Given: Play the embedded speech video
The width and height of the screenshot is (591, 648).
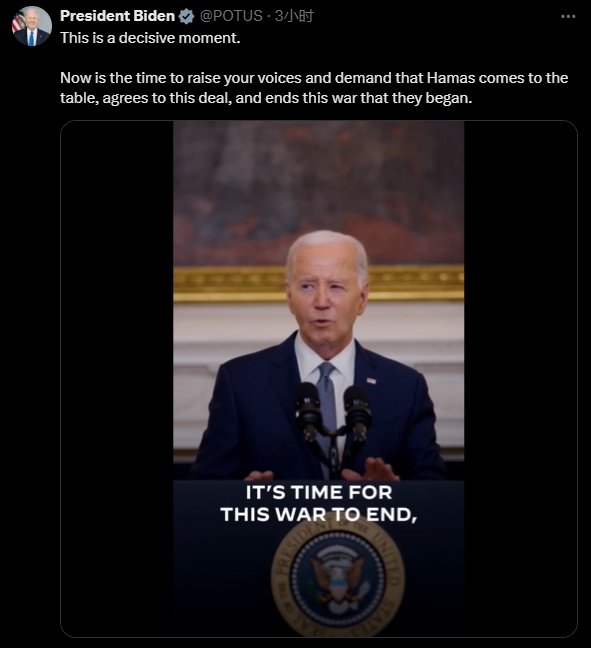Looking at the screenshot, I should [318, 378].
